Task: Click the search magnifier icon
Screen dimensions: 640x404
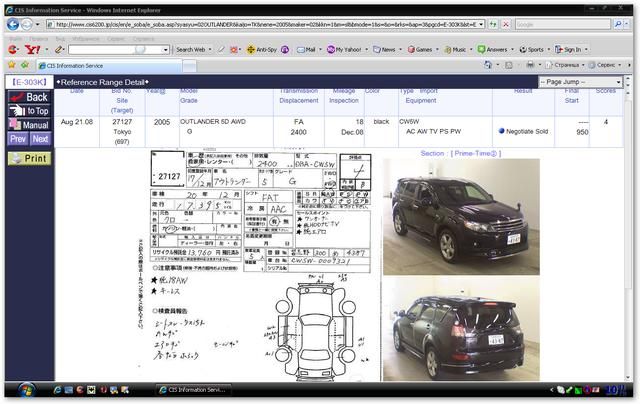Action: 618,24
